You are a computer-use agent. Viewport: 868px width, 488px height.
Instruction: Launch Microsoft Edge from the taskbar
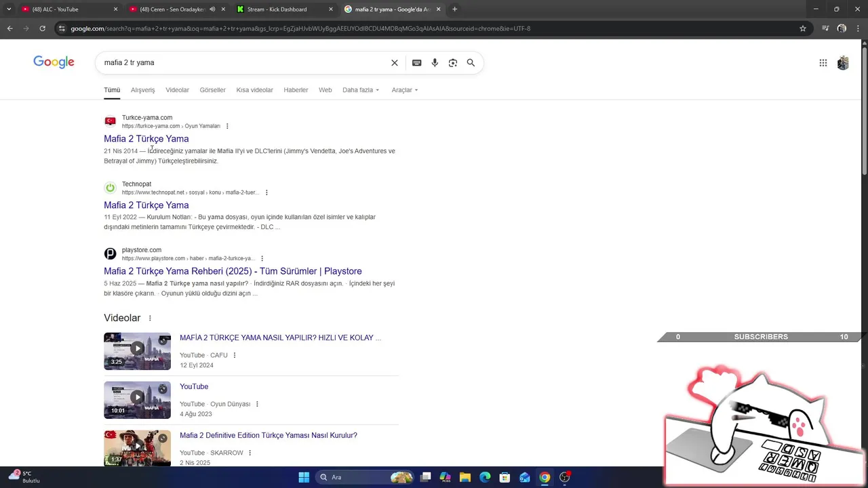pos(485,477)
